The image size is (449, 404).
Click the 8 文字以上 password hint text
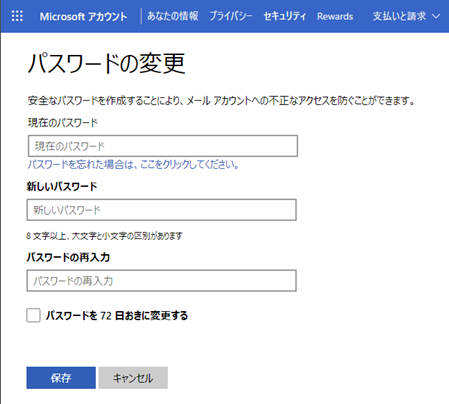click(104, 236)
